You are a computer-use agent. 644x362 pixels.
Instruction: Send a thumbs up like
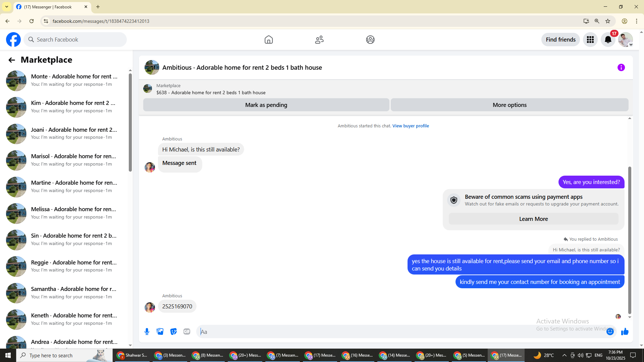[x=625, y=331]
